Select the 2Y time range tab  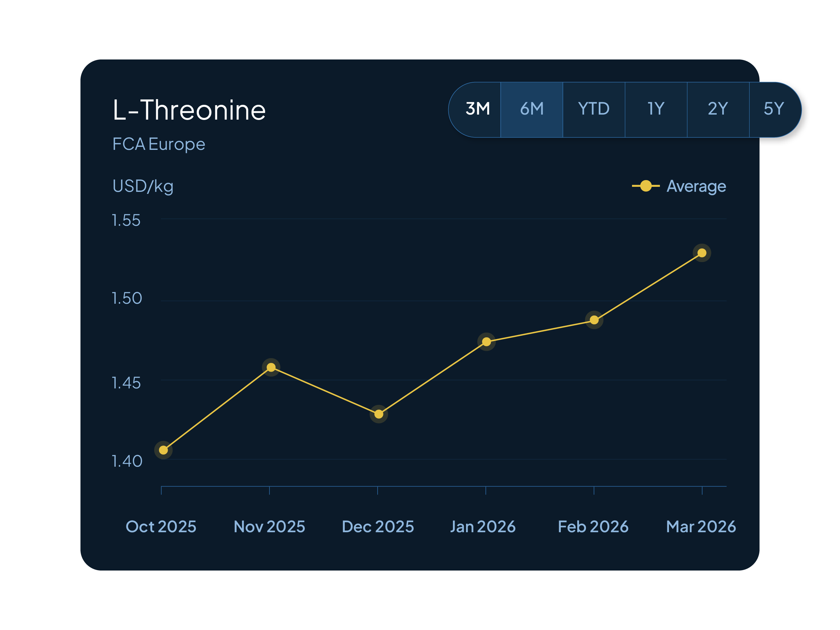click(x=718, y=109)
